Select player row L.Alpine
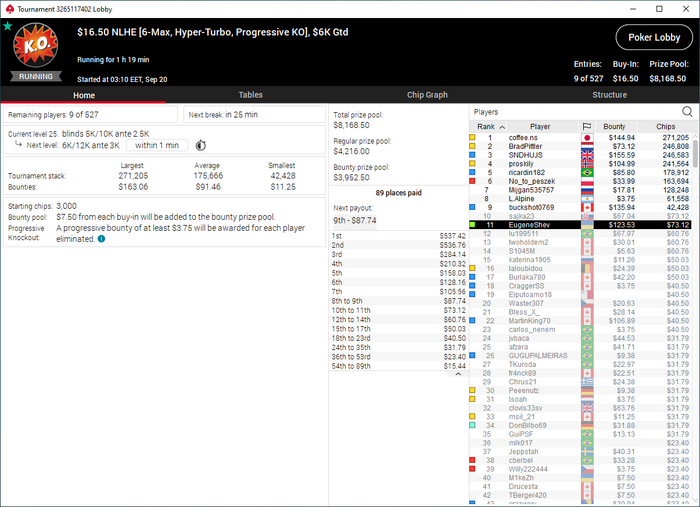The height and width of the screenshot is (507, 700). pos(580,199)
